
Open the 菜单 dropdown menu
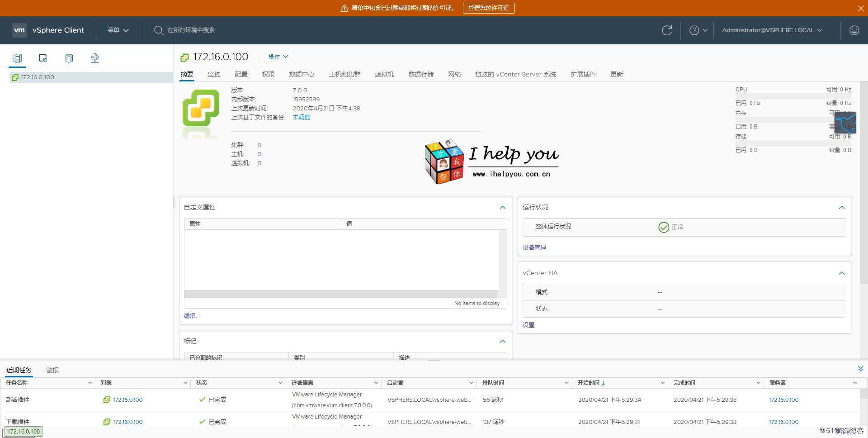(x=118, y=30)
